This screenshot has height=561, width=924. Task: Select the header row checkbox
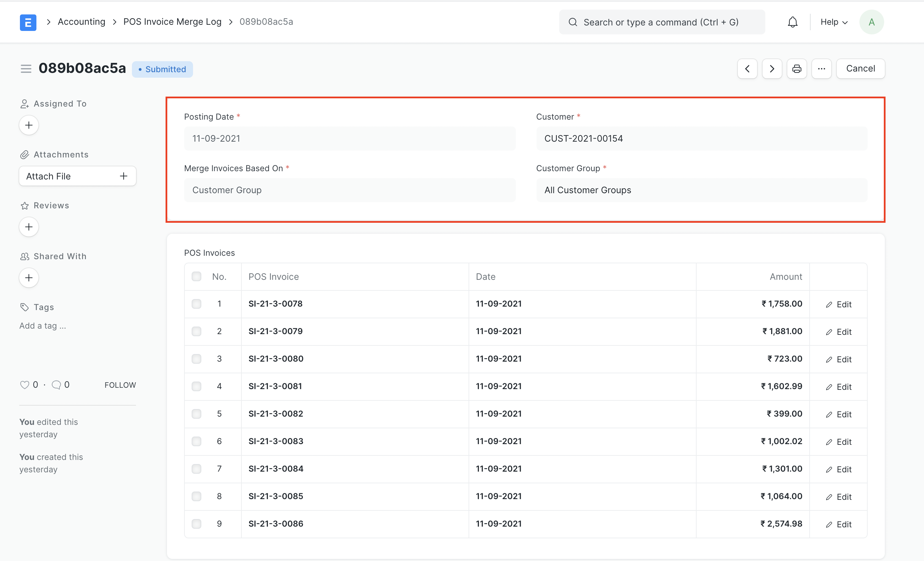pos(196,276)
